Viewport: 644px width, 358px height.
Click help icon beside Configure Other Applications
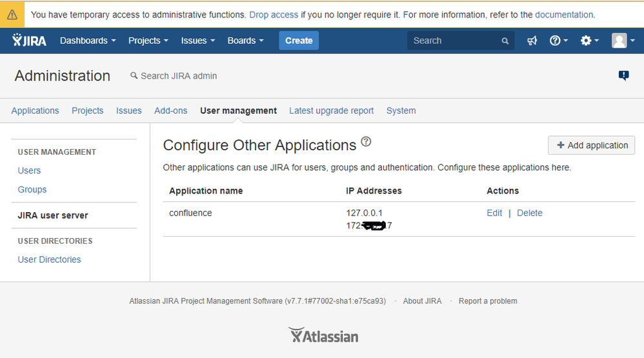366,142
